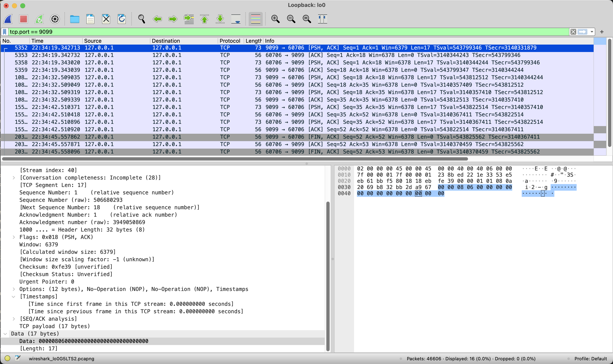Jump to first packet

pyautogui.click(x=204, y=19)
